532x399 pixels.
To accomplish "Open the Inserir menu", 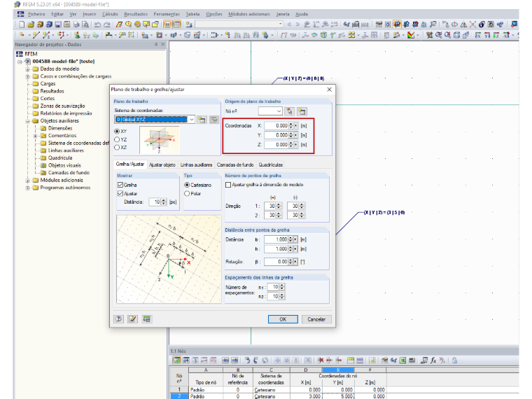I will (x=89, y=14).
